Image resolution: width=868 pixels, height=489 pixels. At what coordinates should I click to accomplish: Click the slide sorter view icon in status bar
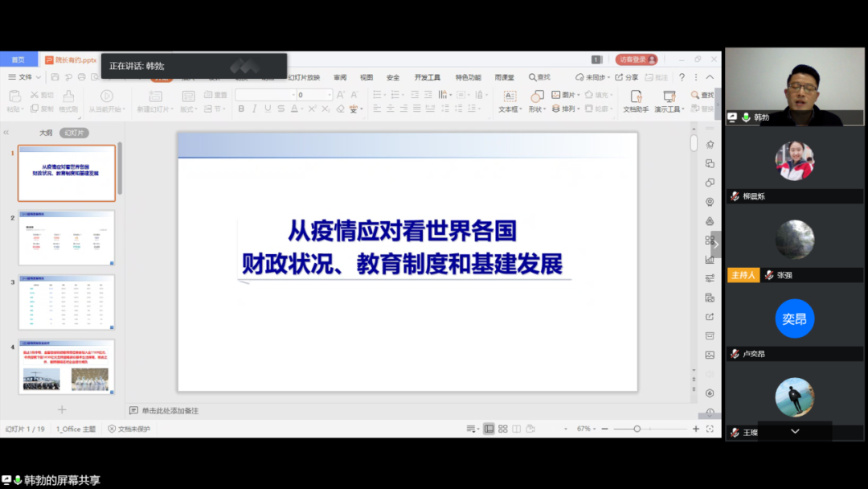point(502,429)
